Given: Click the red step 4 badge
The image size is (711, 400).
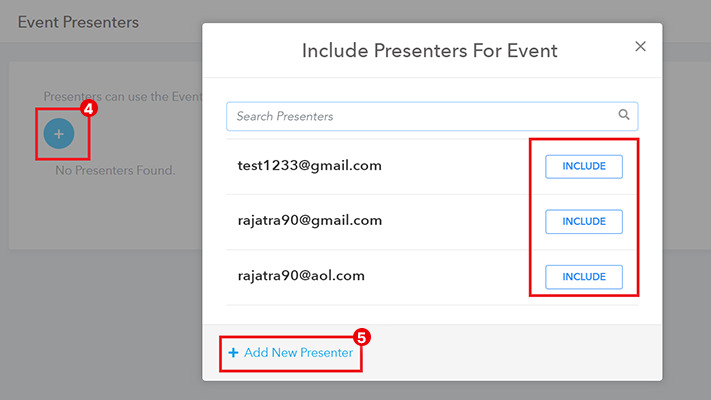Looking at the screenshot, I should pos(88,108).
